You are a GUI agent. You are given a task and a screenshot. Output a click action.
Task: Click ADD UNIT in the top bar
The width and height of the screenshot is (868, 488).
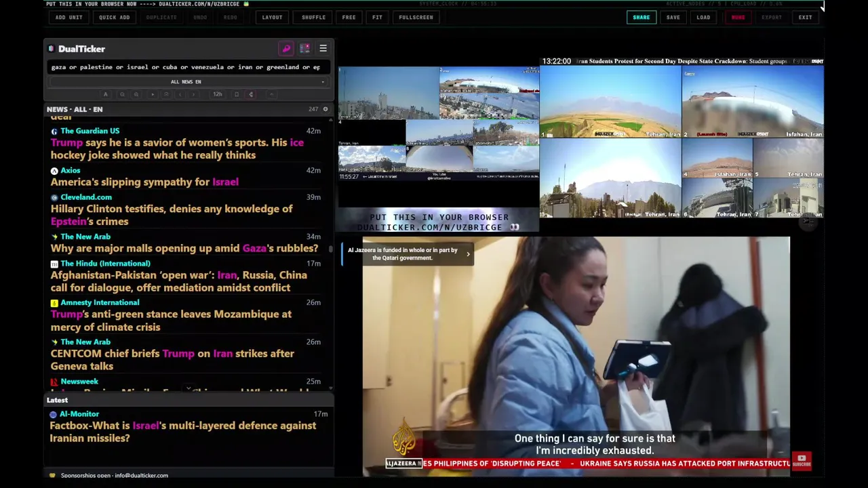coord(69,18)
